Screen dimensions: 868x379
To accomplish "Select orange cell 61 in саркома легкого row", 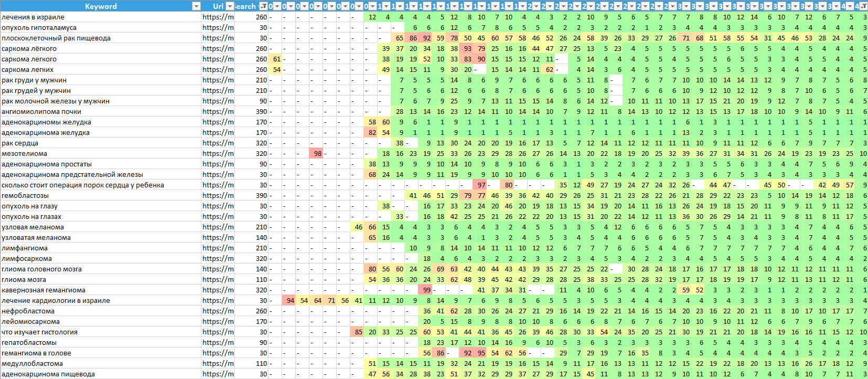I will coord(276,59).
